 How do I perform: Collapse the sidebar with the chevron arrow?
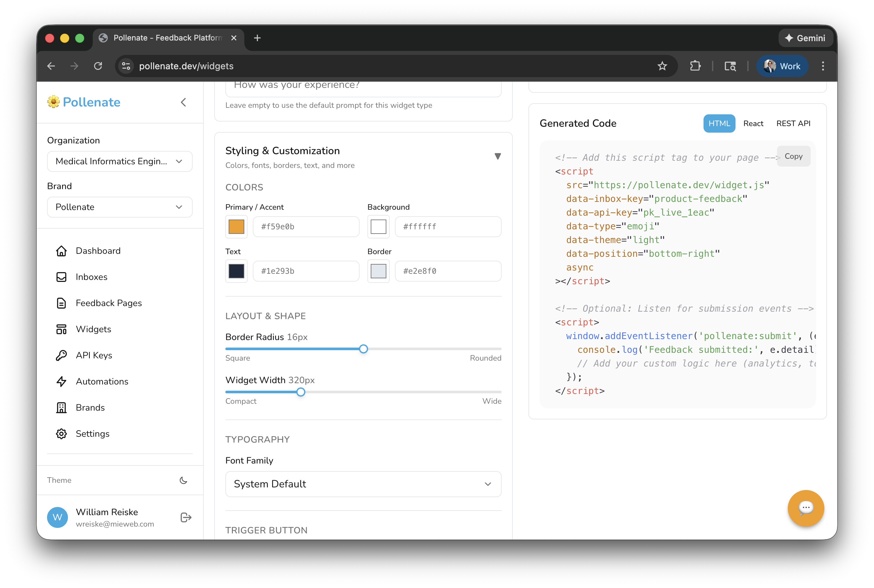(183, 102)
